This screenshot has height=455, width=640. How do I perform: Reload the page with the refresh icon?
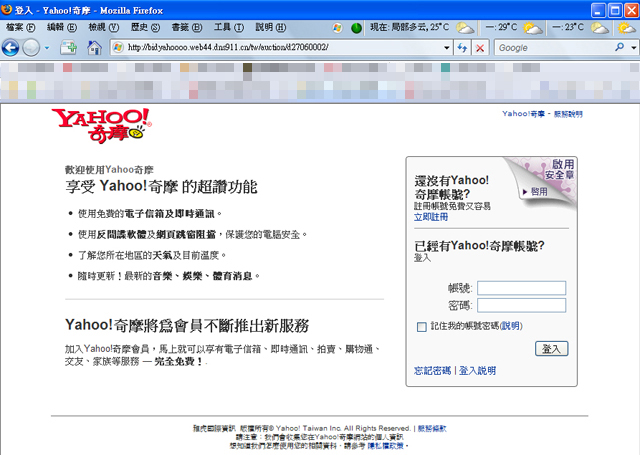[x=462, y=48]
